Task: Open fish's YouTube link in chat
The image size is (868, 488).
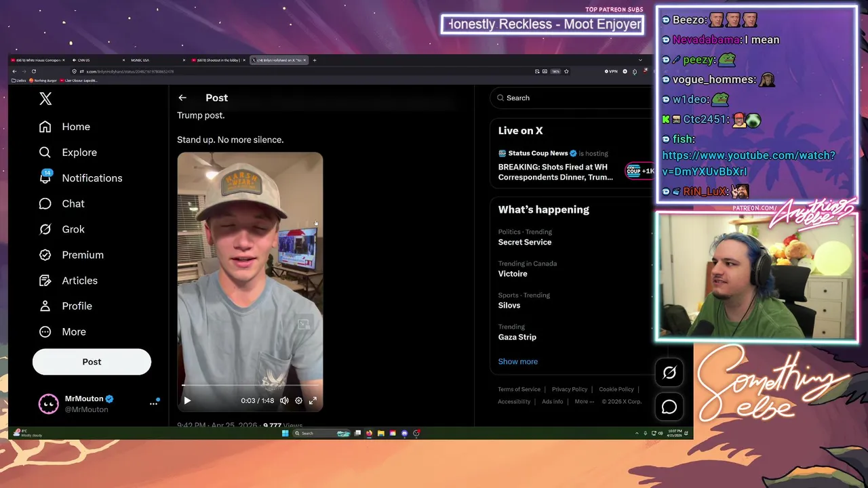Action: pyautogui.click(x=749, y=163)
